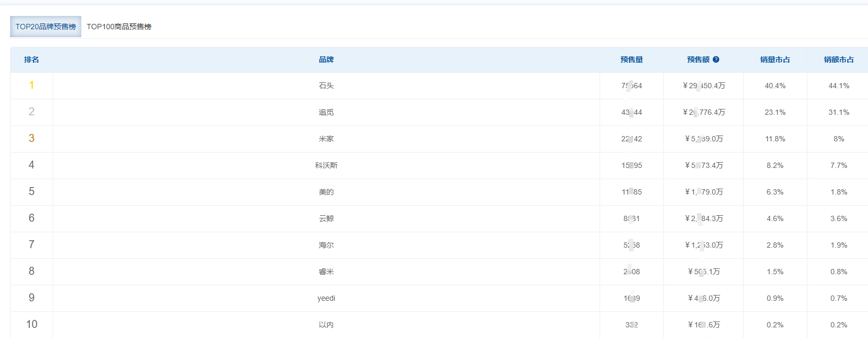Click the presale amount cell for 科沃斯
The height and width of the screenshot is (338, 868).
pos(704,165)
